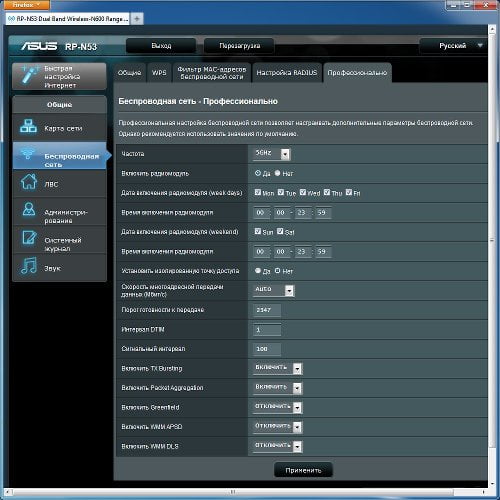Open the quick Internet setup wand icon
Image resolution: width=500 pixels, height=500 pixels.
[x=29, y=75]
